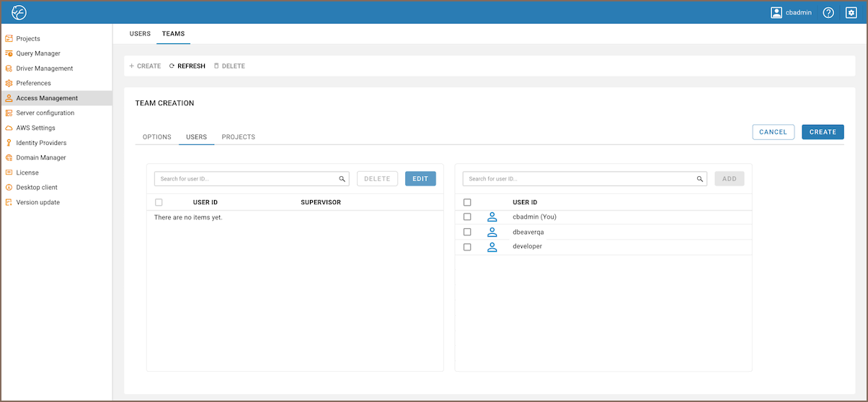Tick the dbeaverqa user checkbox
Screen dimensions: 868x402
[x=467, y=232]
